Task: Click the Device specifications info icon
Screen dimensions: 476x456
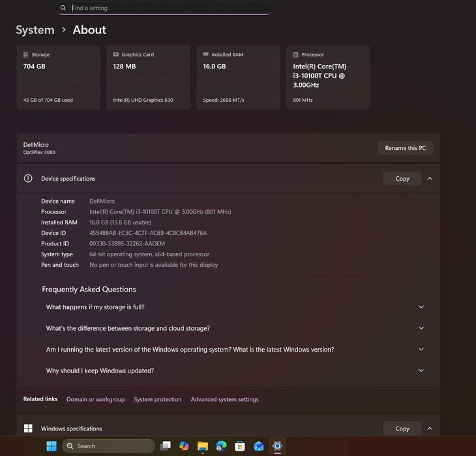Action: click(x=28, y=178)
